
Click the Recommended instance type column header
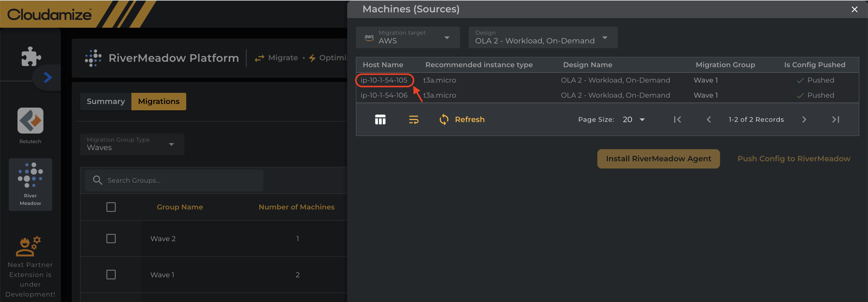[x=479, y=65]
